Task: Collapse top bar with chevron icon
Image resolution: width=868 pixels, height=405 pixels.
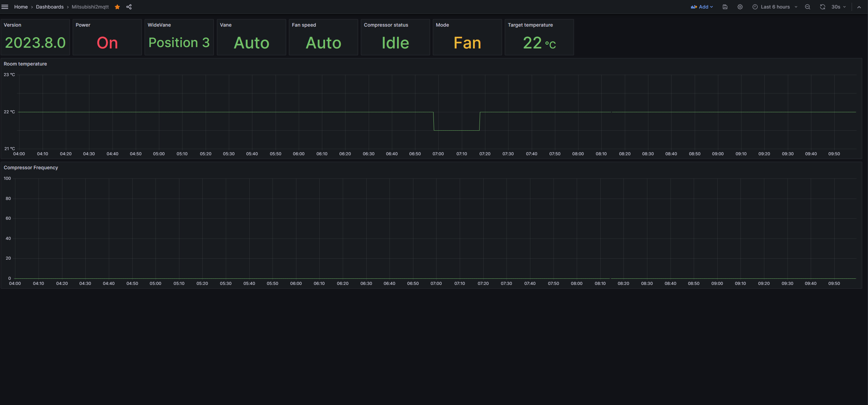Action: [x=859, y=7]
